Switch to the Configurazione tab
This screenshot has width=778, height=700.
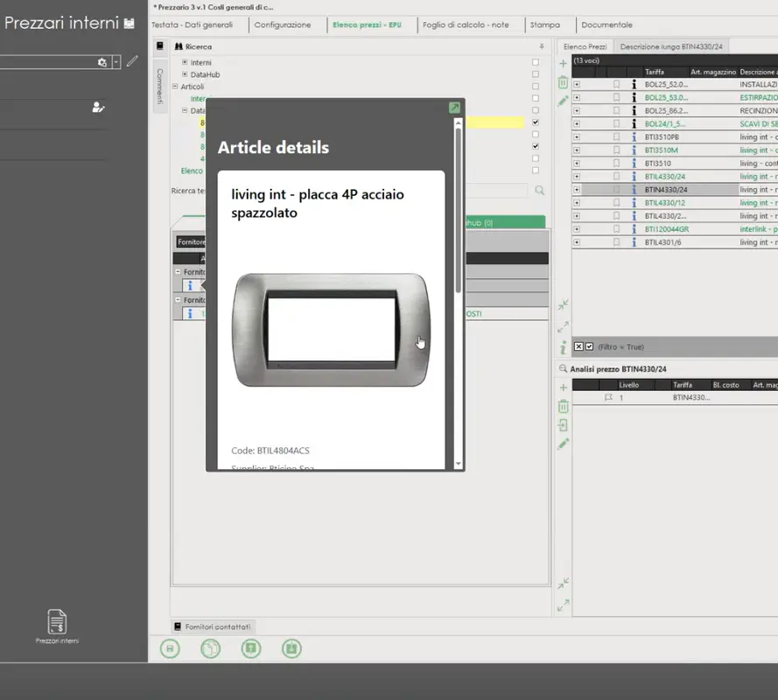(282, 24)
